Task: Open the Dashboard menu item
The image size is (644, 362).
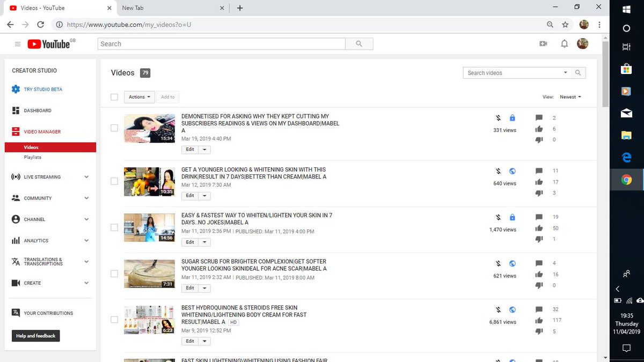Action: pyautogui.click(x=38, y=110)
